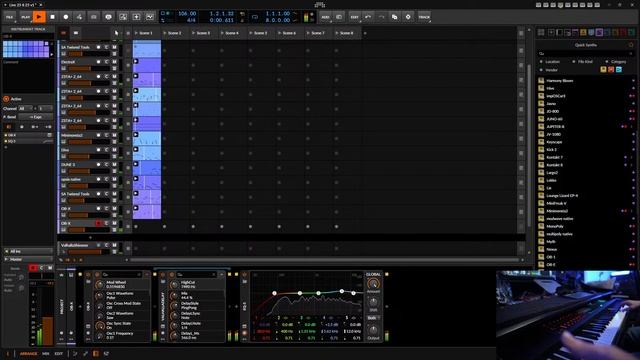Click the cyan filter icon beside Vendor
Image resolution: width=640 pixels, height=360 pixels.
pyautogui.click(x=619, y=70)
